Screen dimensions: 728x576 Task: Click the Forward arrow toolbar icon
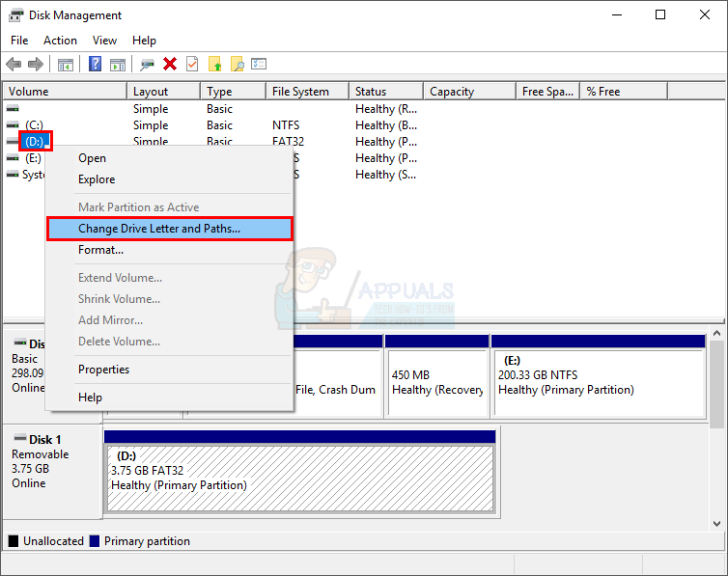pyautogui.click(x=36, y=64)
